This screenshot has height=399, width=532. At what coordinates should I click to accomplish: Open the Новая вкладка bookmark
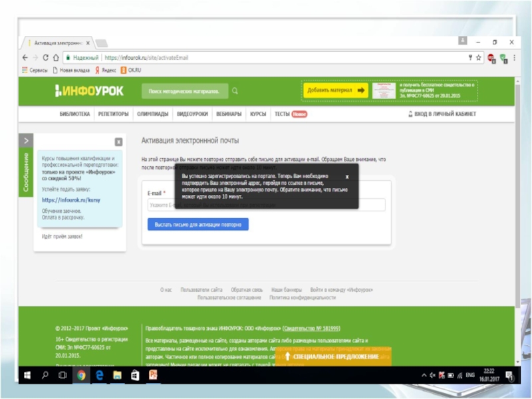[71, 70]
